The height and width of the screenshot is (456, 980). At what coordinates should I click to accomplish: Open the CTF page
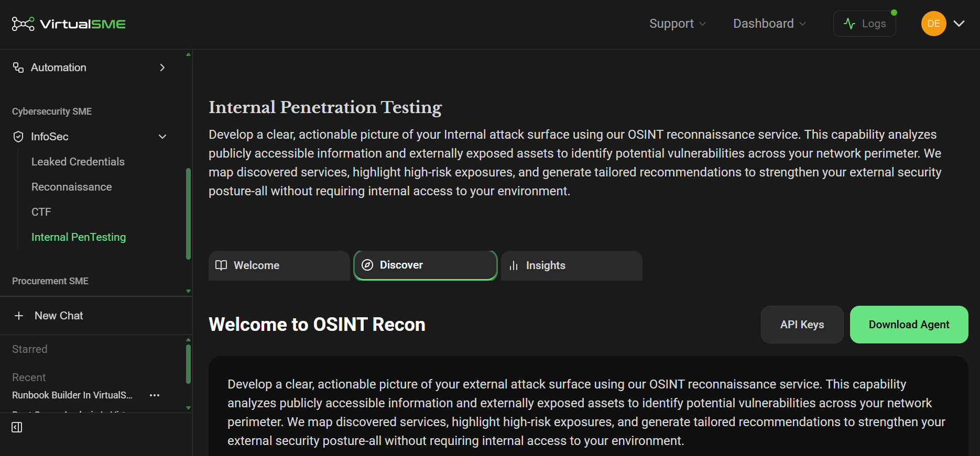point(41,212)
